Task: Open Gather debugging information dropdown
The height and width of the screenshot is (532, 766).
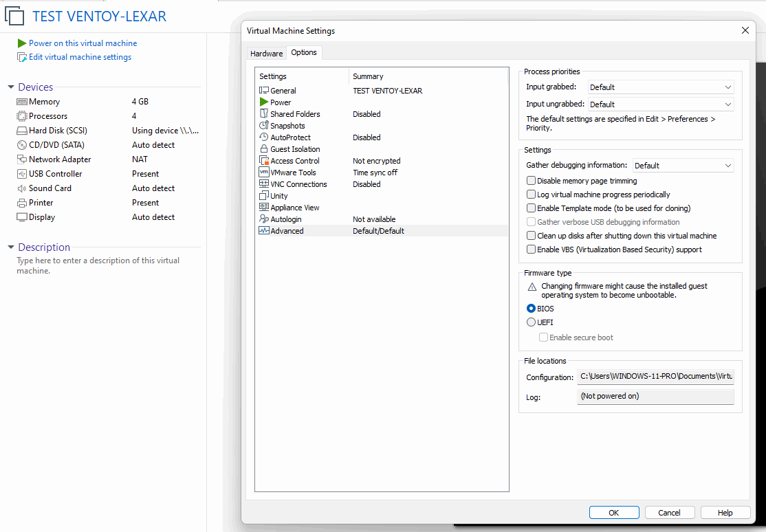Action: [683, 165]
